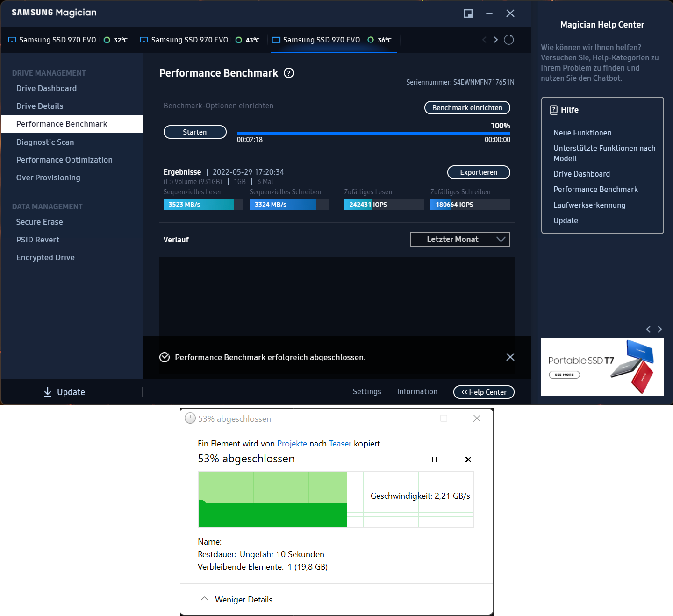673x616 pixels.
Task: Open PSID Revert
Action: pos(38,240)
